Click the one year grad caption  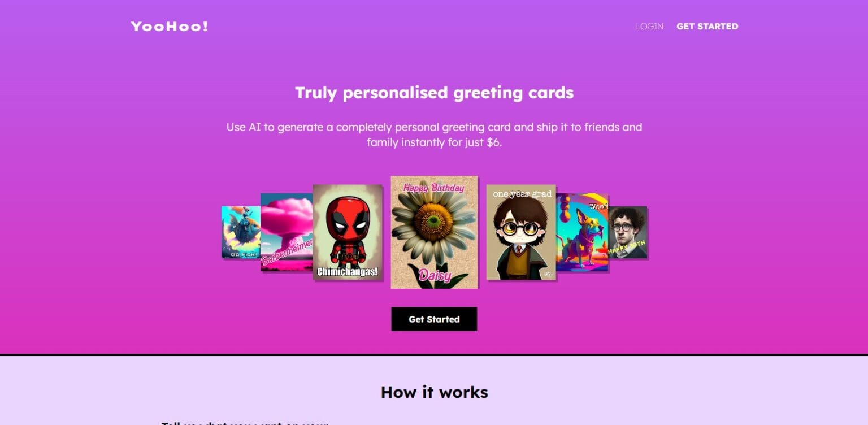click(x=522, y=194)
